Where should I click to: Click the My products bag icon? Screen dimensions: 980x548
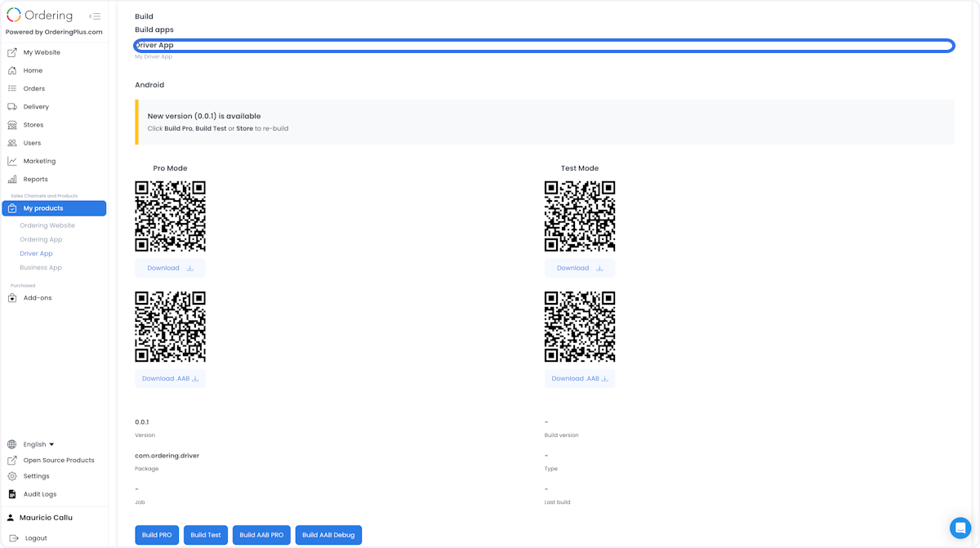[12, 208]
